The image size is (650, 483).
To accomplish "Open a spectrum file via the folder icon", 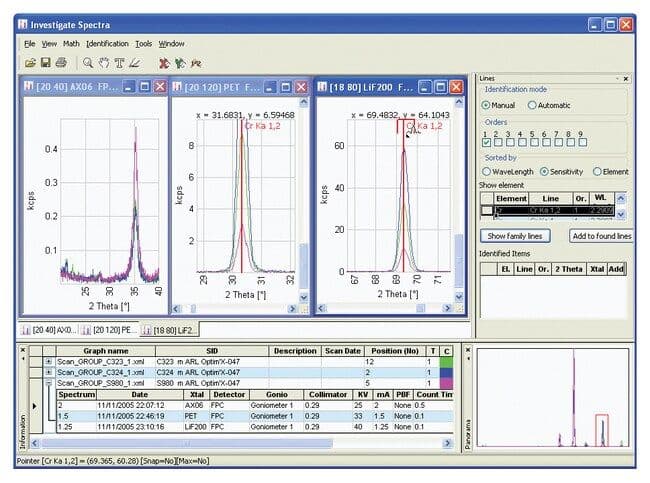I will pyautogui.click(x=30, y=63).
